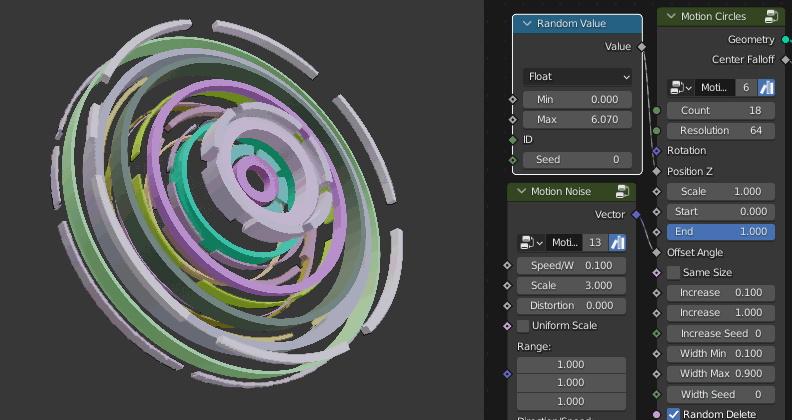This screenshot has height=420, width=792.
Task: Open the Float data type dropdown
Action: coord(577,77)
